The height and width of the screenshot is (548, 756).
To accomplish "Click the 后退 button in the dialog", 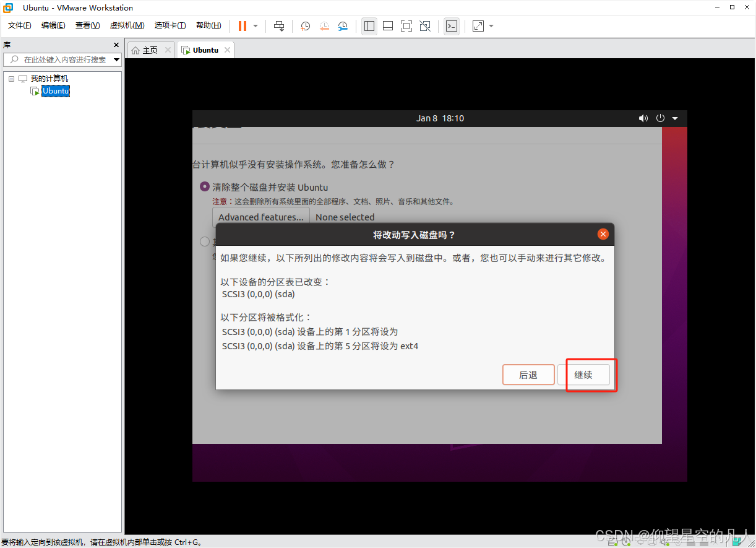I will (528, 375).
